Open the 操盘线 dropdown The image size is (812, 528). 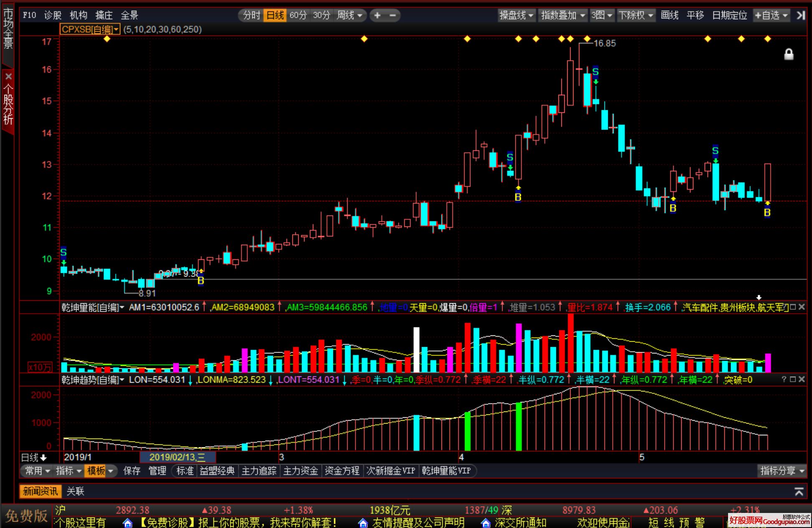pyautogui.click(x=517, y=15)
